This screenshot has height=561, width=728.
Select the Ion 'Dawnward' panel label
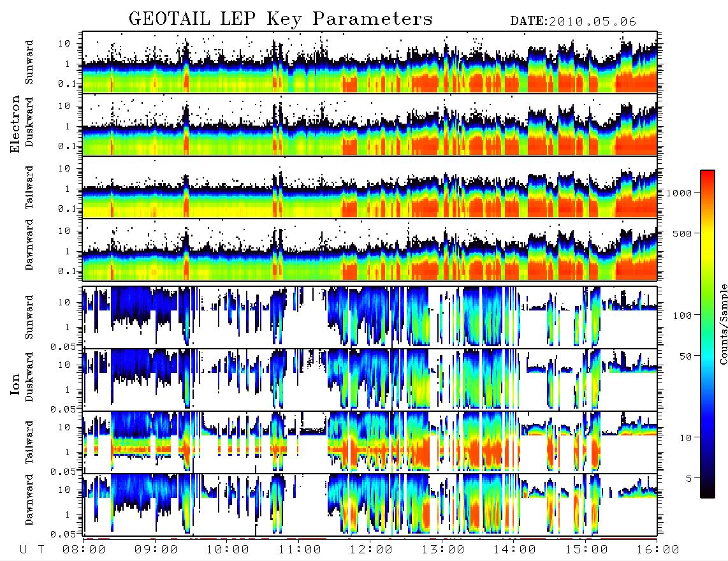29,499
